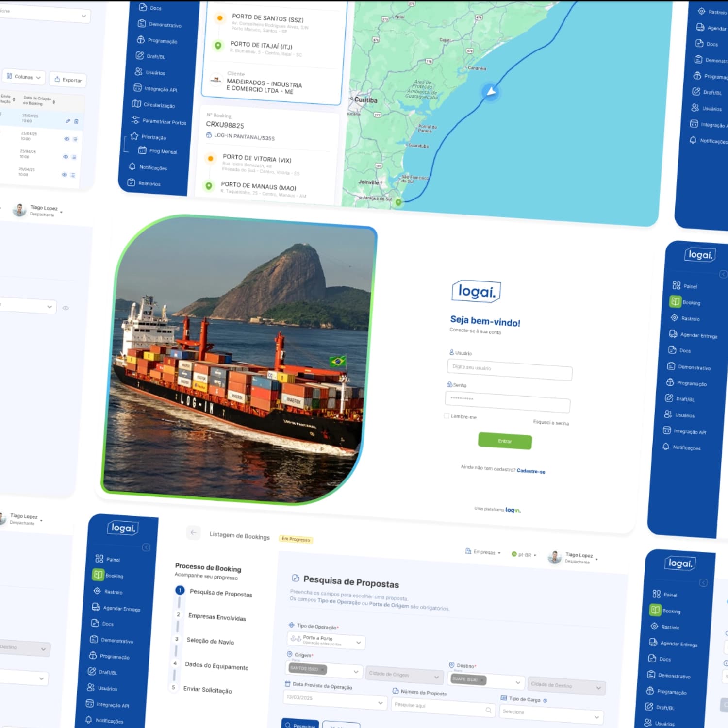Screen dimensions: 728x728
Task: Click the ship position marker on the map
Action: click(x=491, y=92)
